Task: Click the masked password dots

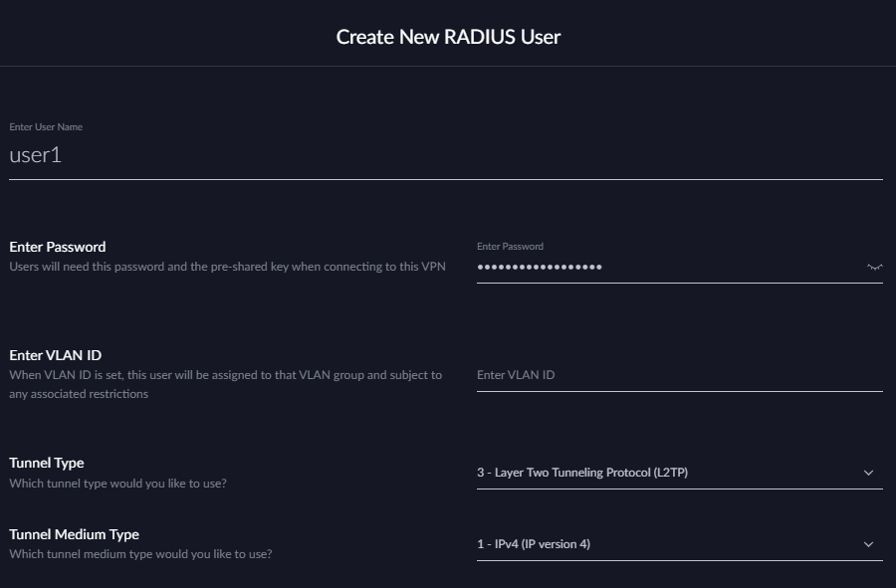Action: pyautogui.click(x=540, y=267)
